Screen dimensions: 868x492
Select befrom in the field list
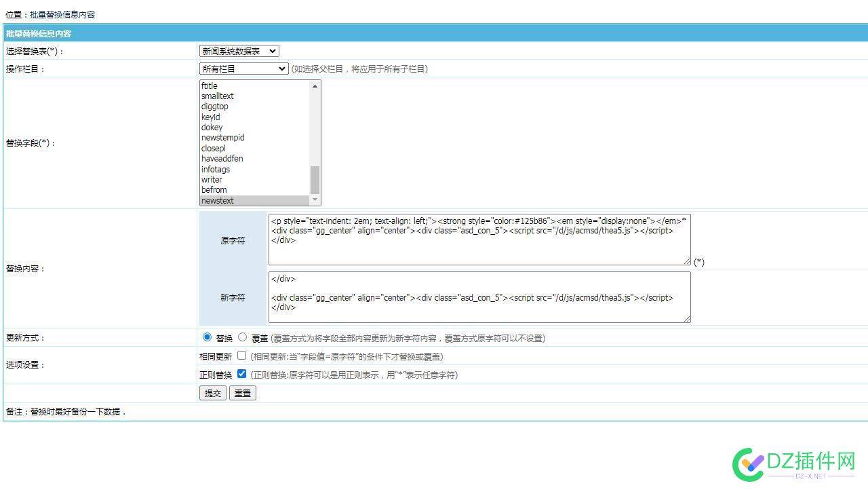coord(254,190)
